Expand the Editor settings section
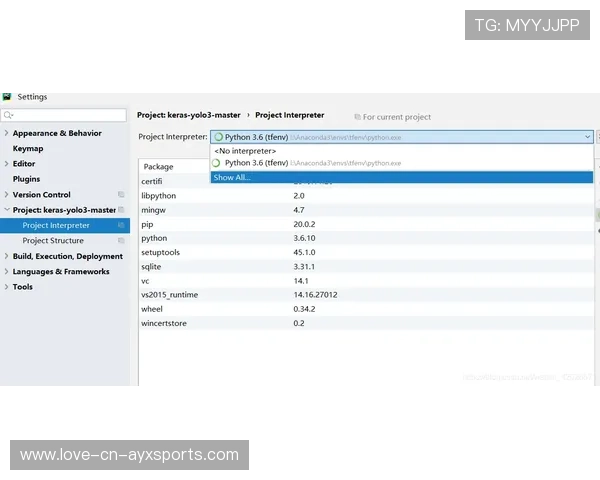This screenshot has height=480, width=600. pyautogui.click(x=7, y=164)
